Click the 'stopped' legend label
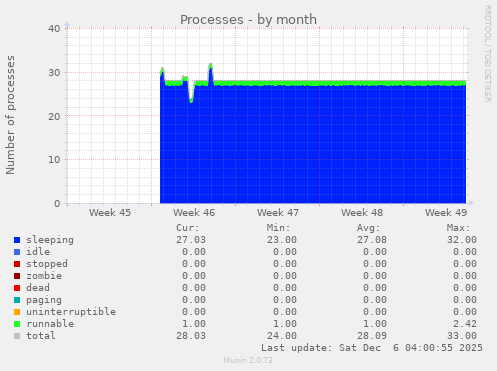The height and width of the screenshot is (371, 497). 47,264
